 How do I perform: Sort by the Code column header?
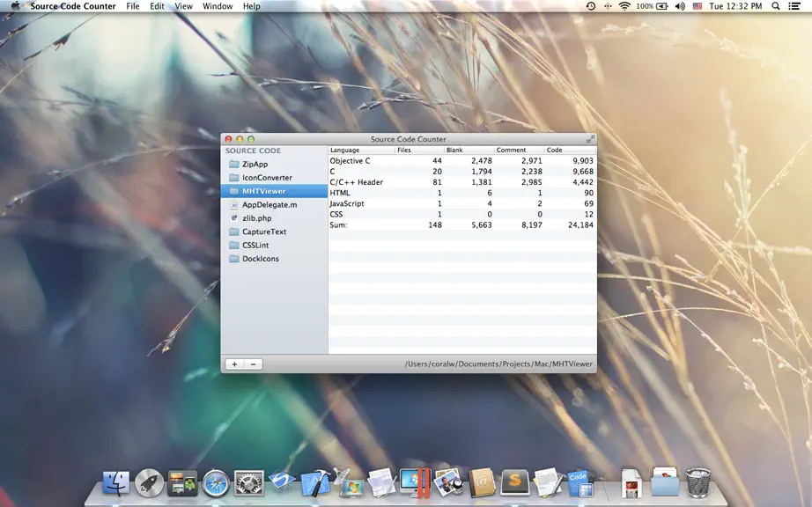coord(570,150)
